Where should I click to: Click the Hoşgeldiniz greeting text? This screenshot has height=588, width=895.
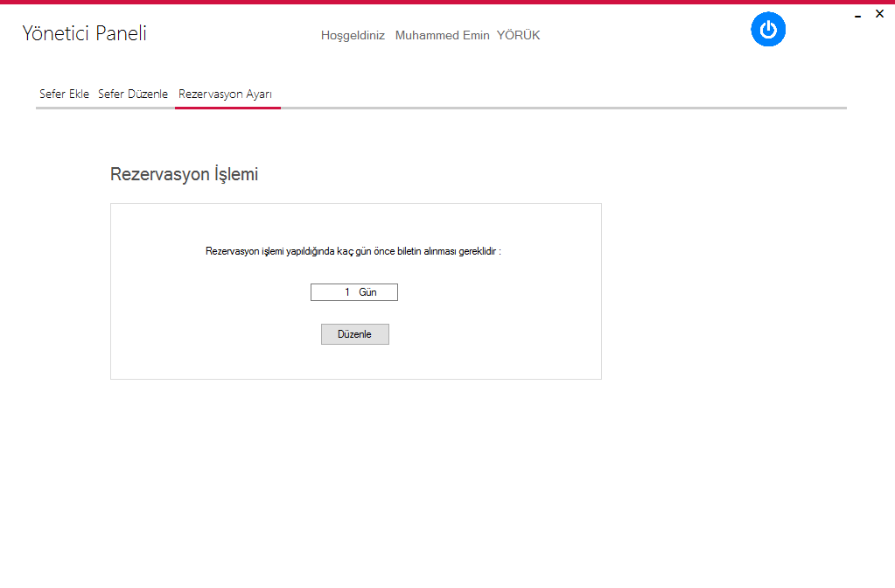[x=353, y=35]
